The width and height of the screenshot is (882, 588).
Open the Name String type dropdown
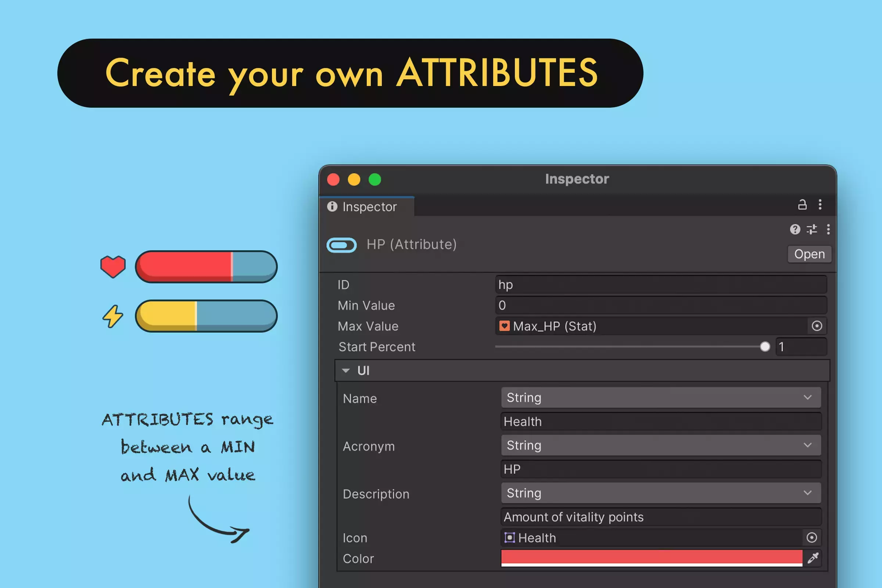tap(661, 398)
